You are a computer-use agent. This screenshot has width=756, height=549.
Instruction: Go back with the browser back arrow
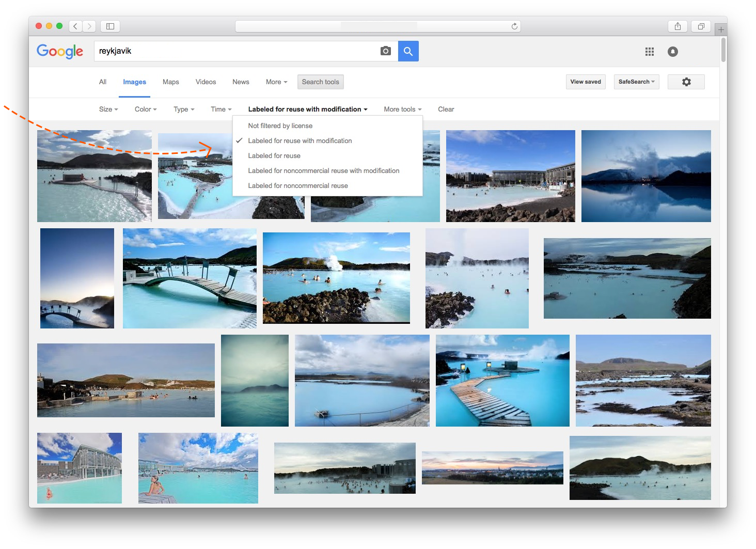tap(75, 26)
